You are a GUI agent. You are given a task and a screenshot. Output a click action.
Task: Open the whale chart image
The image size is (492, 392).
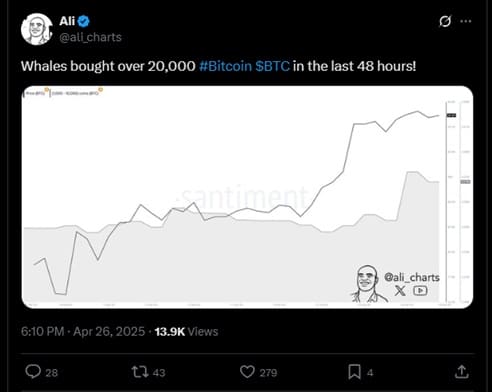coord(247,197)
